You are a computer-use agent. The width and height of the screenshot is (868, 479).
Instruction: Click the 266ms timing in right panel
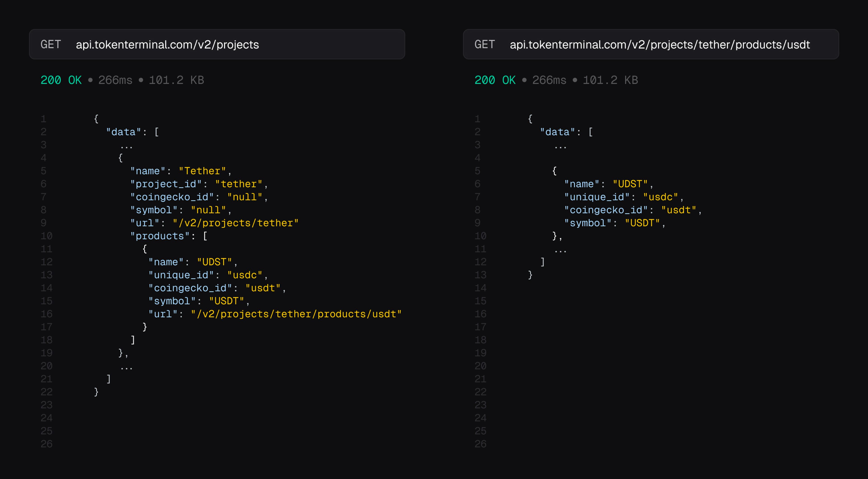pos(549,80)
